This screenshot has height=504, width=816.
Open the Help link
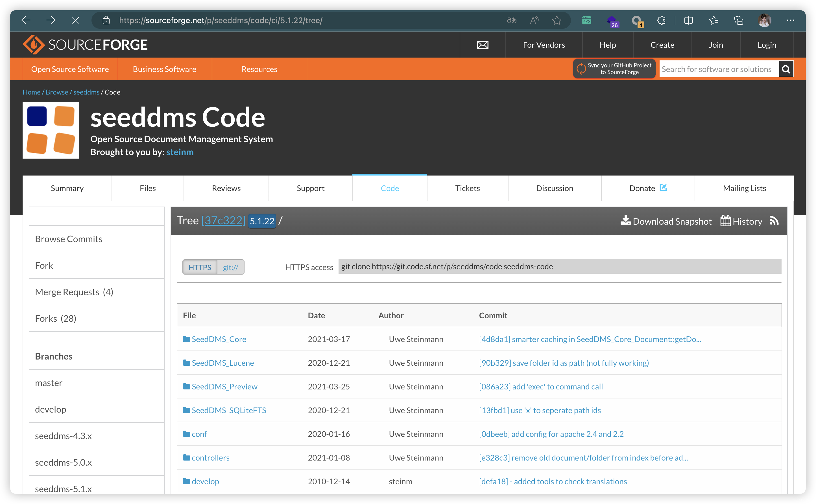(x=607, y=45)
